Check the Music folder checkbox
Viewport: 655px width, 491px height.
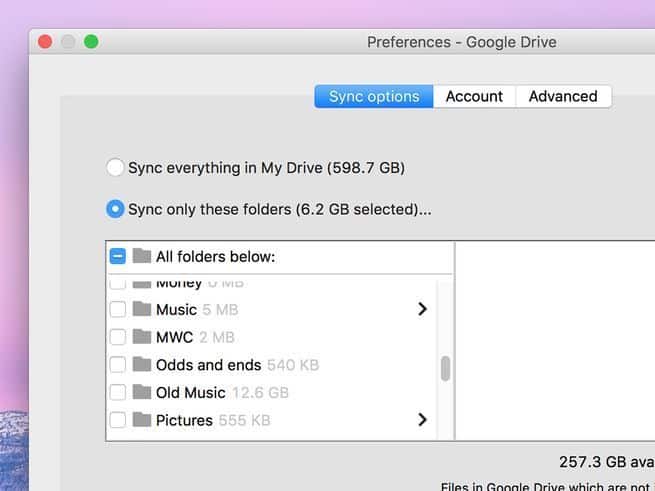pos(117,309)
